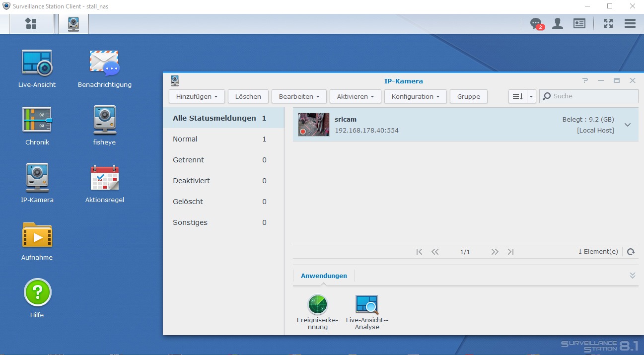The width and height of the screenshot is (644, 355).
Task: Select the sricam camera name
Action: pos(346,120)
